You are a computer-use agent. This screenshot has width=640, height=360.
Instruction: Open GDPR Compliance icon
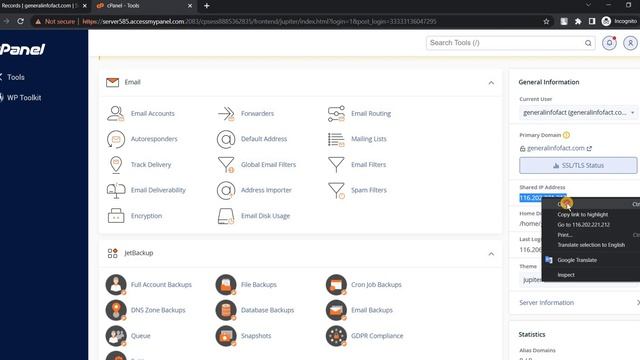coord(336,336)
